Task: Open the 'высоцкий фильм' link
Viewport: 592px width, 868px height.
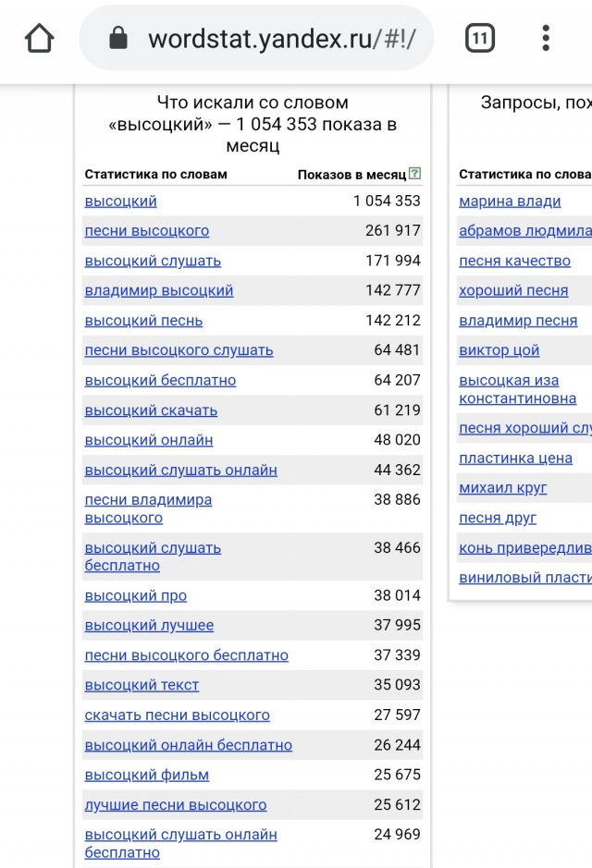Action: coord(147,775)
